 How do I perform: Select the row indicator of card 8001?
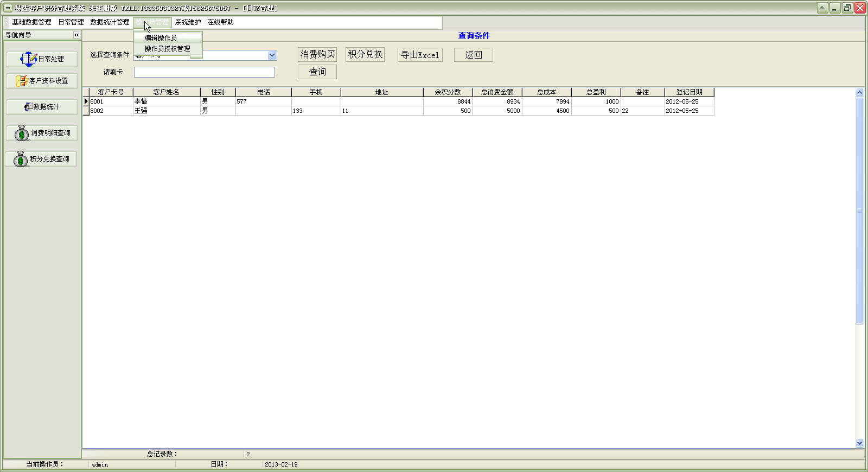[86, 101]
